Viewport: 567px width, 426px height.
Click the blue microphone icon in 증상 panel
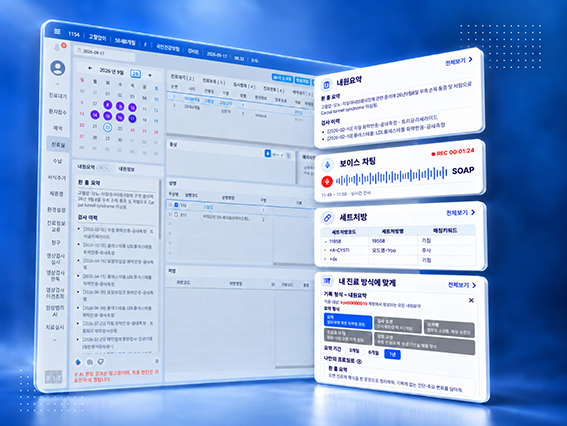(268, 153)
